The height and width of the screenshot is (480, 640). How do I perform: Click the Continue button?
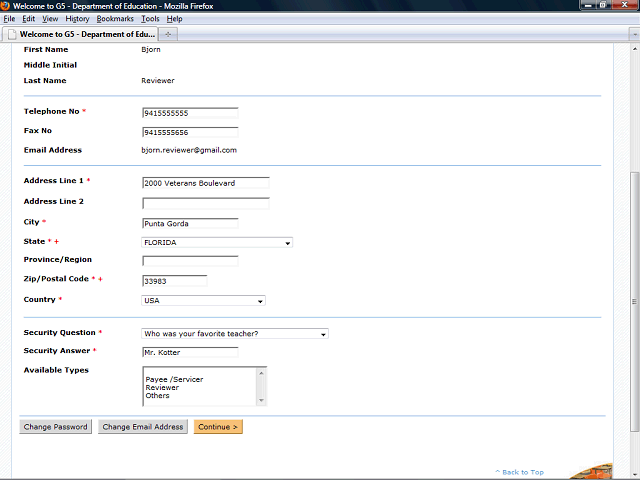[218, 427]
